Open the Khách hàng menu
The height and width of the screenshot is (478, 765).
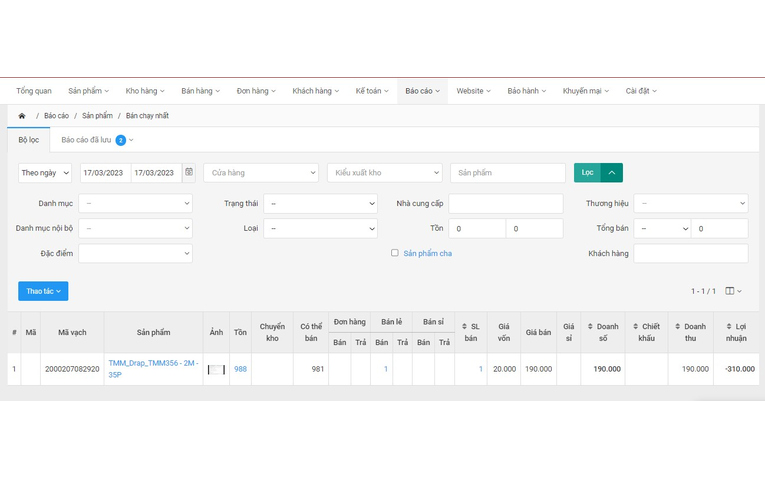click(316, 91)
